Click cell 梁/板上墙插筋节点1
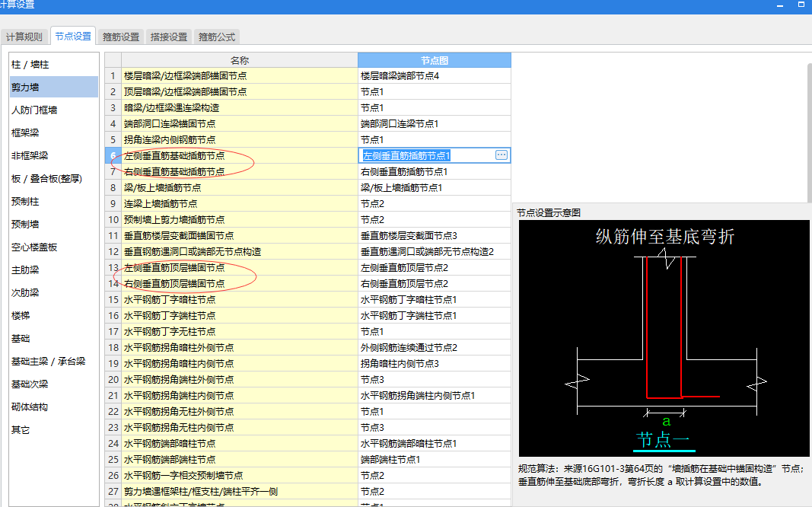Viewport: 812px width, 507px height. click(435, 187)
